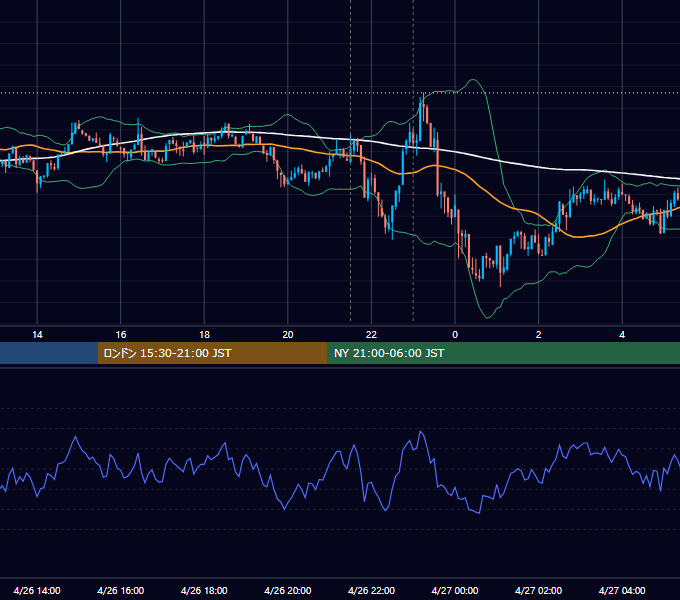Click the 4/27 04:00 date label

[622, 590]
